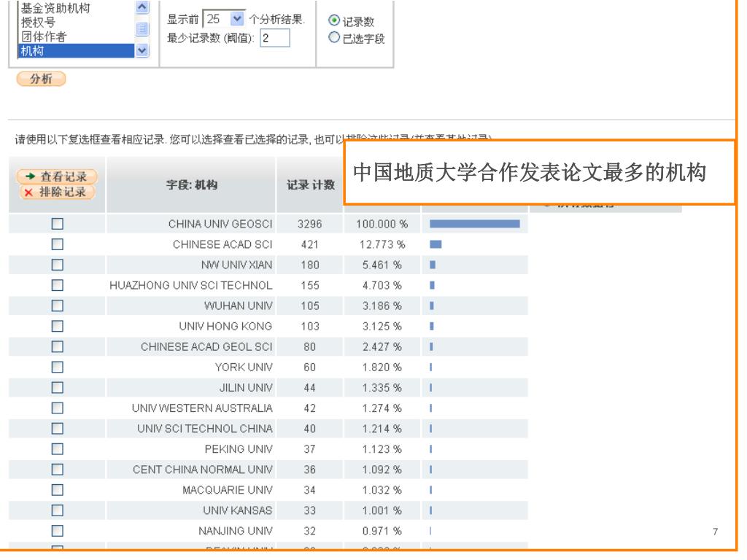Check the NW UNIV XIAN checkbox
Screen dimensions: 747x560
coord(57,265)
